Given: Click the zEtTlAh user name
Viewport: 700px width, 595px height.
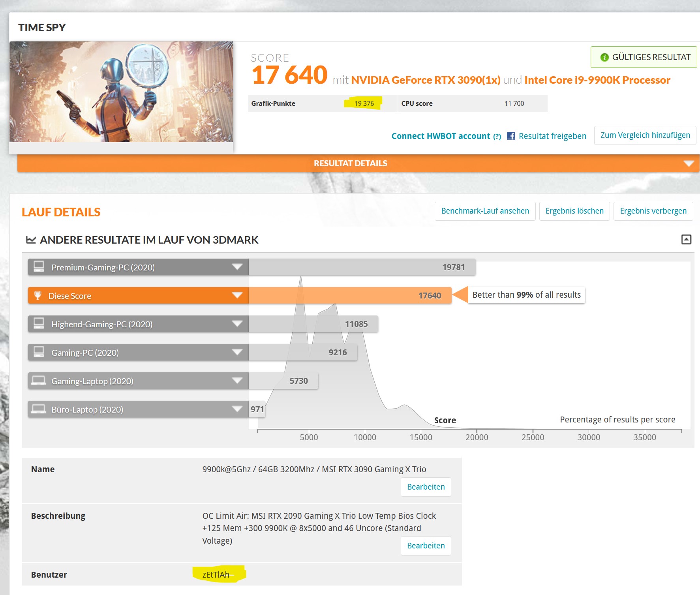Looking at the screenshot, I should coord(216,575).
